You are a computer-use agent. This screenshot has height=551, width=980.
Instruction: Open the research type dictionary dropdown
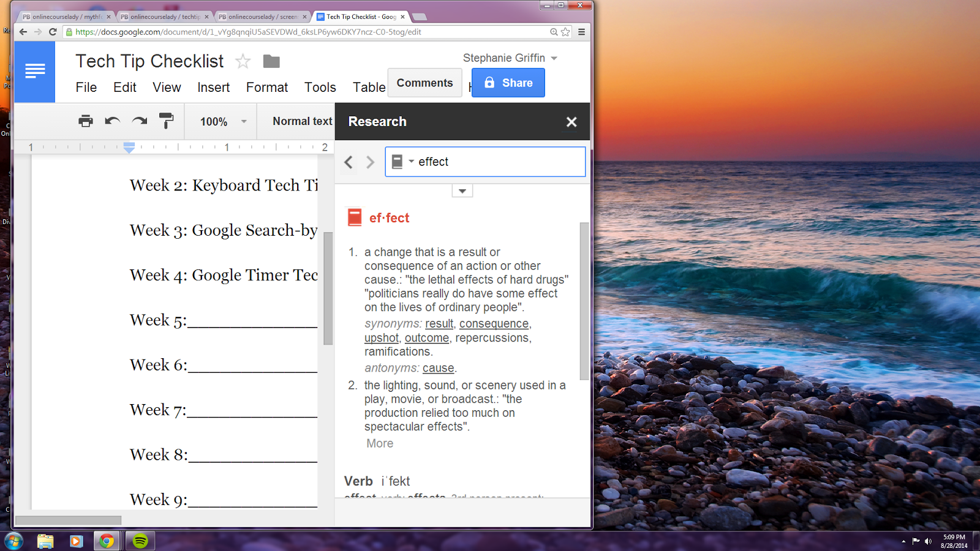click(x=402, y=162)
